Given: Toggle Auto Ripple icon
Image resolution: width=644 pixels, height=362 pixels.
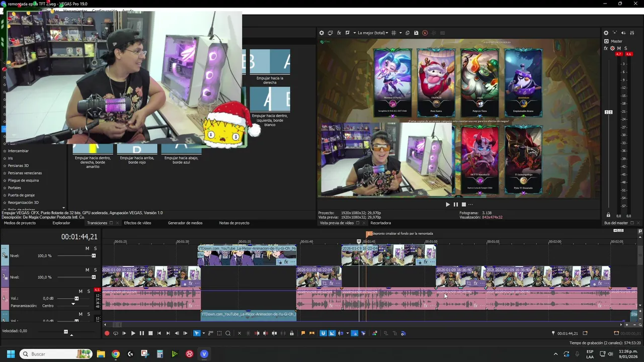Looking at the screenshot, I should 341,333.
